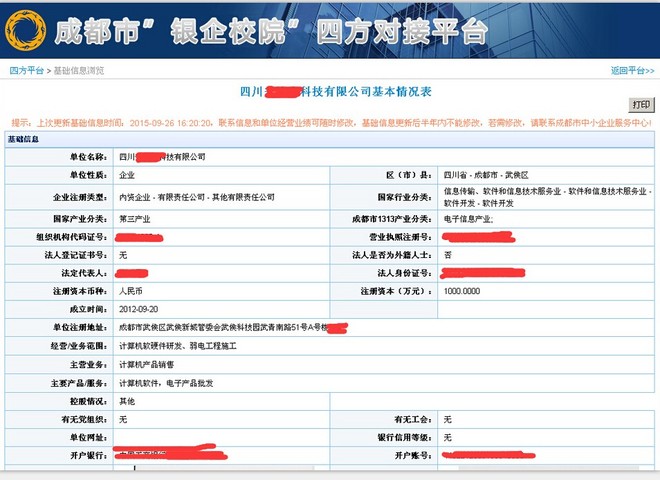Click the 法人登记证书号 value 无
660x480 pixels.
click(x=123, y=255)
